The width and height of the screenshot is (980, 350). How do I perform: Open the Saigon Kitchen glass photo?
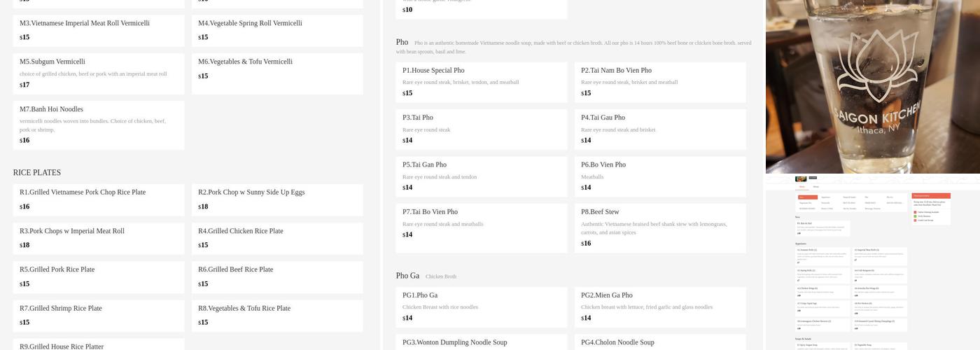[872, 86]
